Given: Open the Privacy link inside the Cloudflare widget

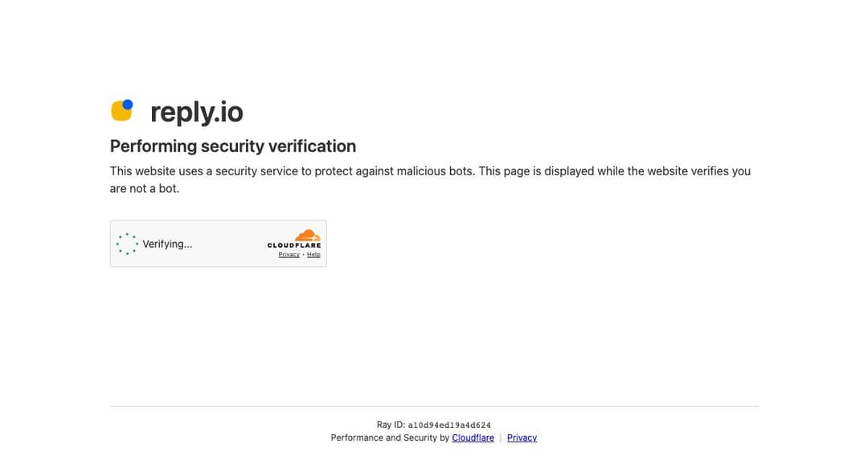Looking at the screenshot, I should coord(289,254).
